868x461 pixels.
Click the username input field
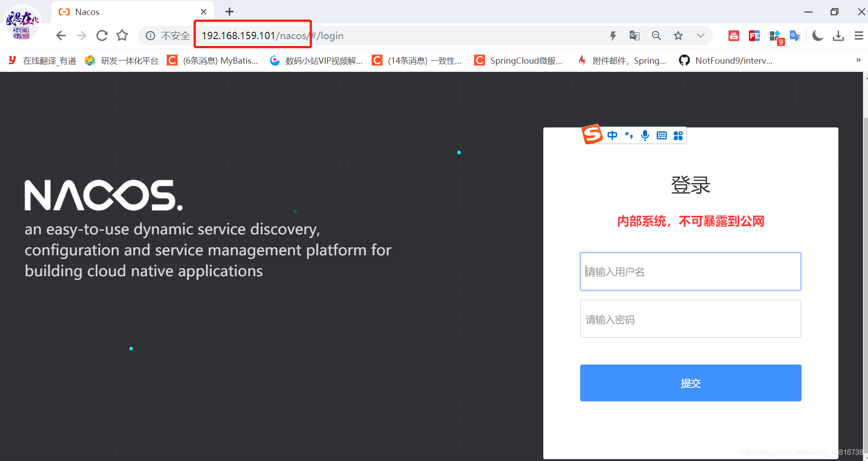coord(690,271)
